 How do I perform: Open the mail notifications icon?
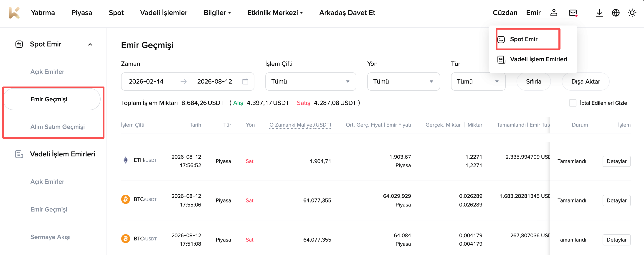click(573, 13)
